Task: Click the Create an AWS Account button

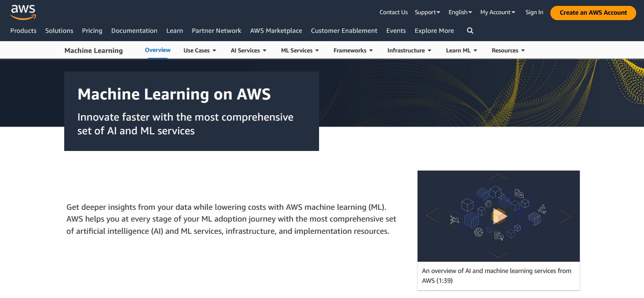Action: tap(593, 13)
